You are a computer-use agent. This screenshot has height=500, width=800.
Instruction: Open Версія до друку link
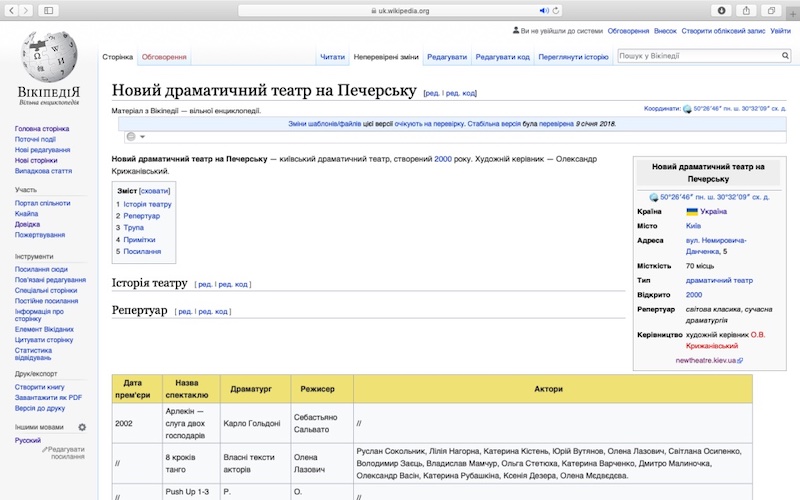[x=40, y=408]
